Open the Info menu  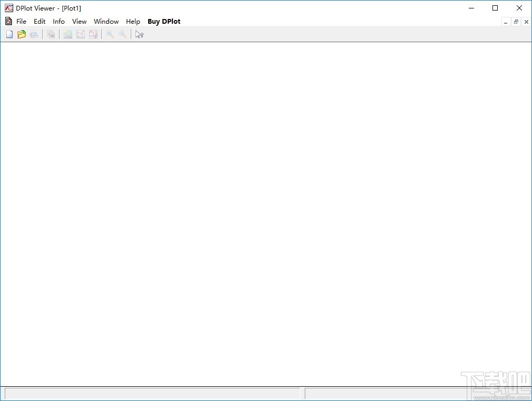point(59,21)
